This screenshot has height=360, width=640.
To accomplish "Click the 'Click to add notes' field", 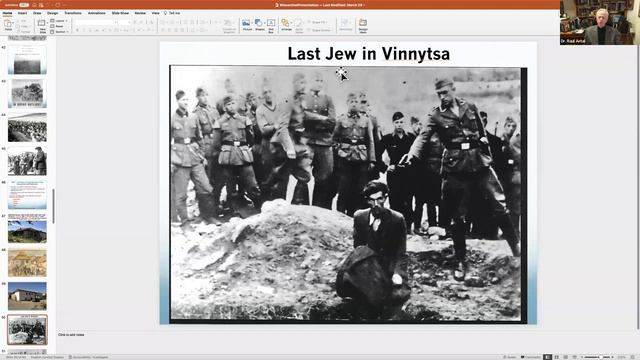I will pyautogui.click(x=71, y=335).
